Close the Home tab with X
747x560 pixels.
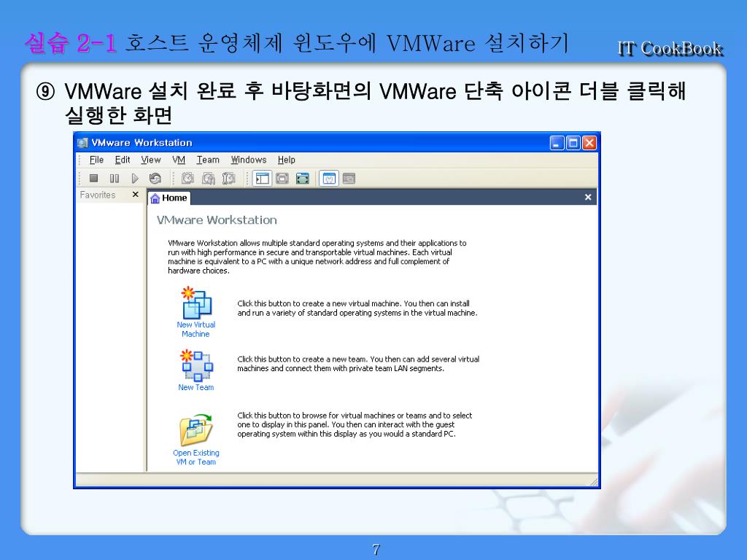[588, 197]
